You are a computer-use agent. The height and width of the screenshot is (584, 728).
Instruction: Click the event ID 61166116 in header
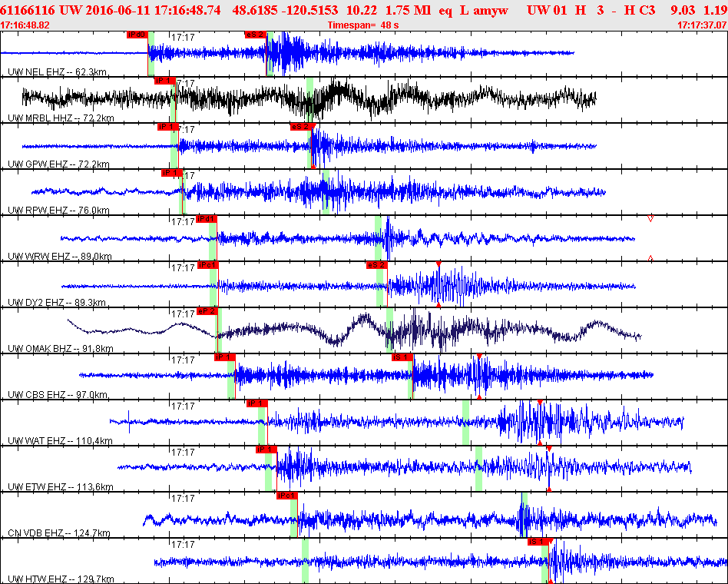coord(28,10)
